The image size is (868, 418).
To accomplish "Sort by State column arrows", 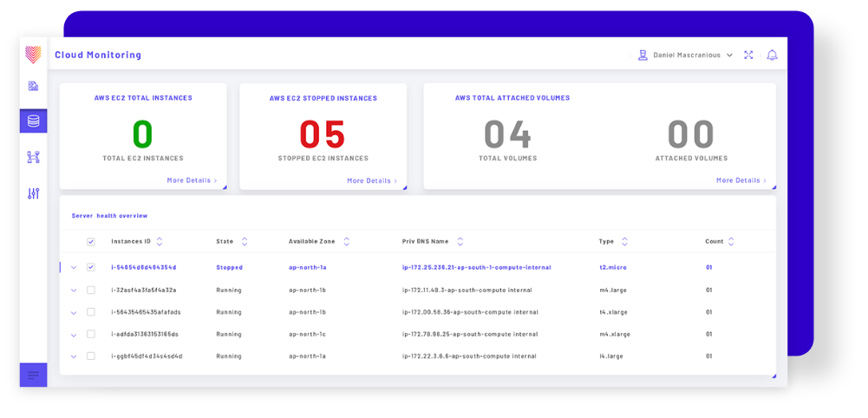I will click(245, 241).
